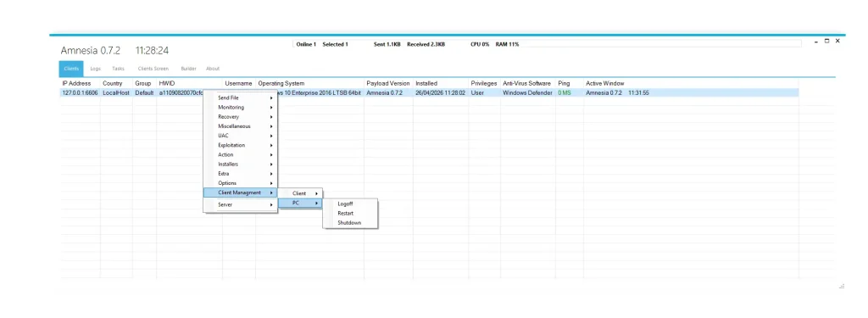Sort by the Payload Version column header
Screen dimensions: 868x318
coord(388,84)
